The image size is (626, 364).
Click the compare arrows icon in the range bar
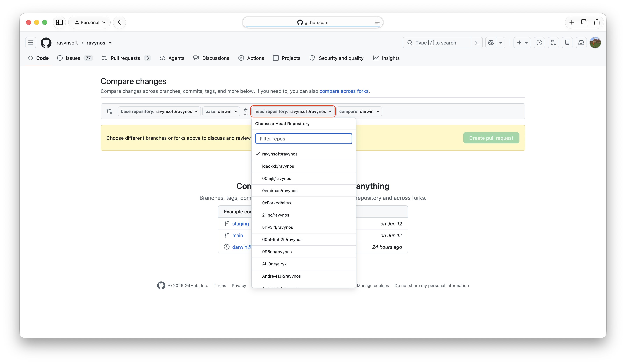pyautogui.click(x=109, y=111)
